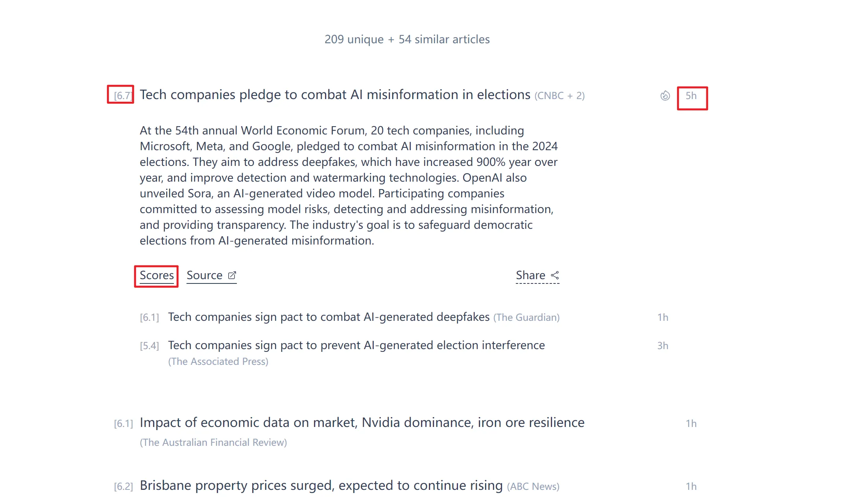The image size is (853, 504).
Task: Click the ABC News source label
Action: pos(533,486)
